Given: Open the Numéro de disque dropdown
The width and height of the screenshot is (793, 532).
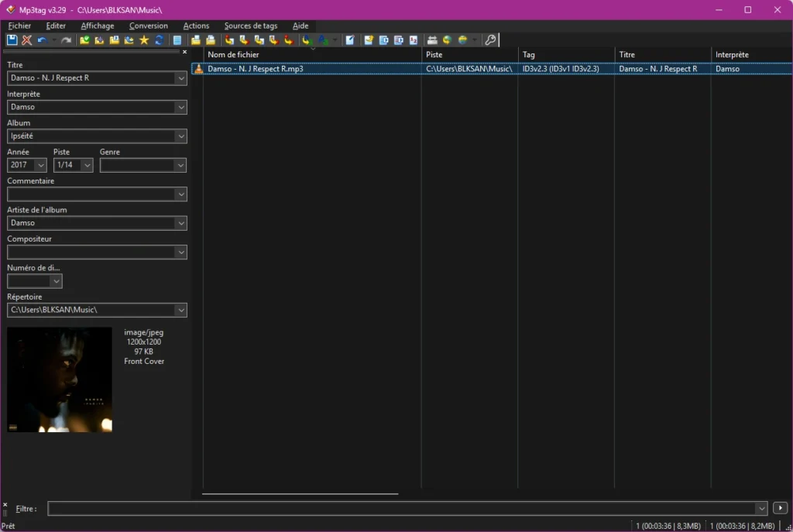Looking at the screenshot, I should click(x=56, y=281).
